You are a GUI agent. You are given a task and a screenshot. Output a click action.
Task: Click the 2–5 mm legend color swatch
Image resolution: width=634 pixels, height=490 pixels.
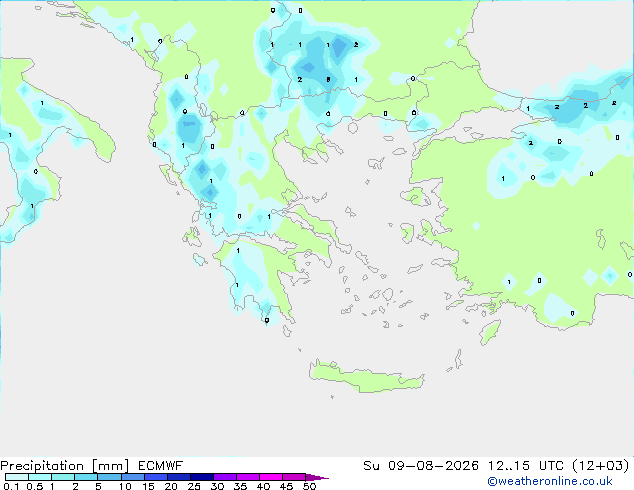pyautogui.click(x=86, y=477)
